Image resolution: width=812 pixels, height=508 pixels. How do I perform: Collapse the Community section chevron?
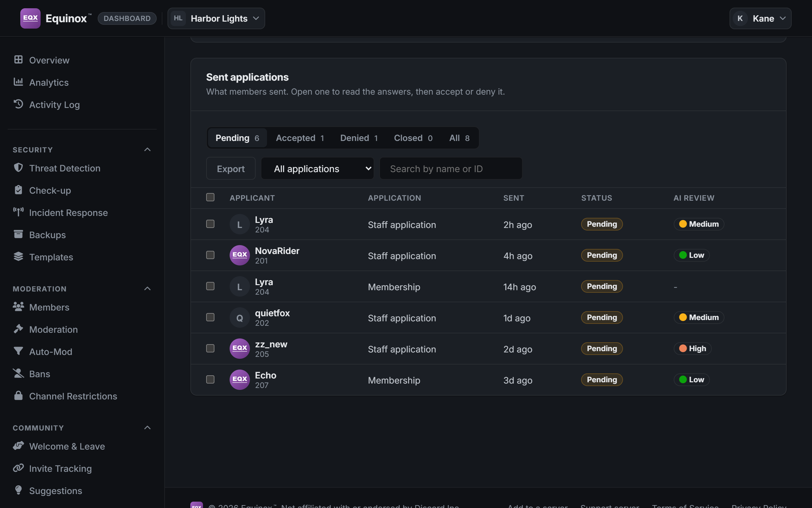pos(147,428)
